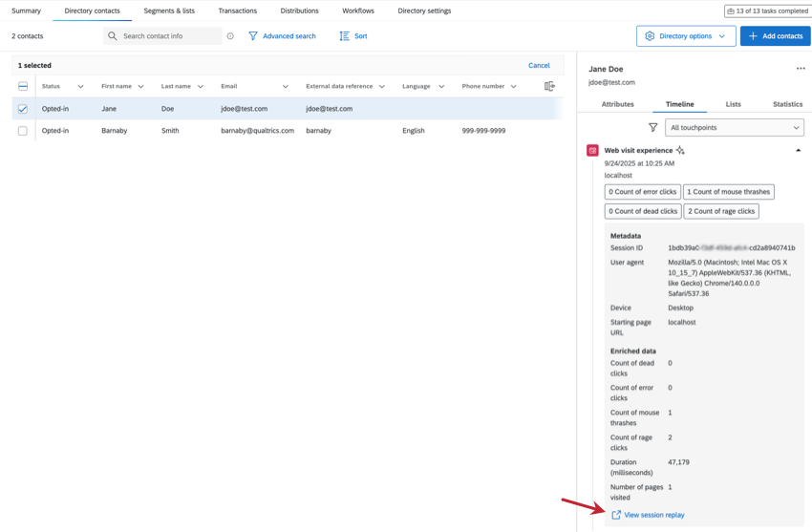812x532 pixels.
Task: Collapse the Web visit experience entry
Action: (798, 150)
